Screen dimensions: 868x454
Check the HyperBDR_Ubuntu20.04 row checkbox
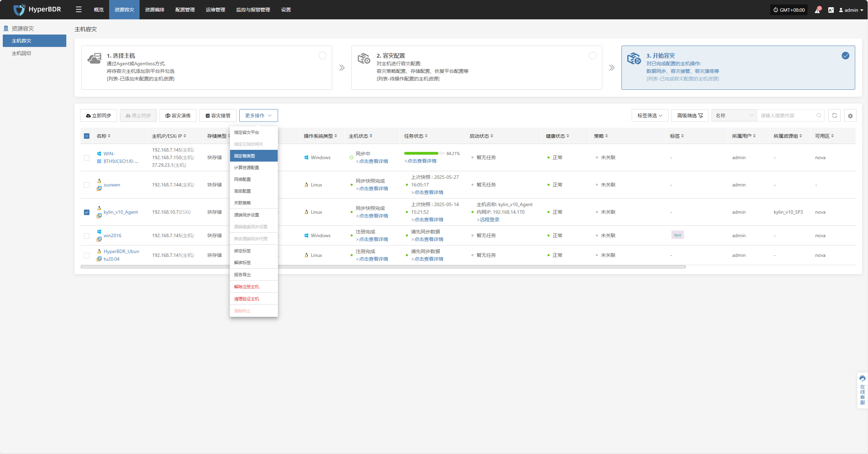pyautogui.click(x=87, y=255)
